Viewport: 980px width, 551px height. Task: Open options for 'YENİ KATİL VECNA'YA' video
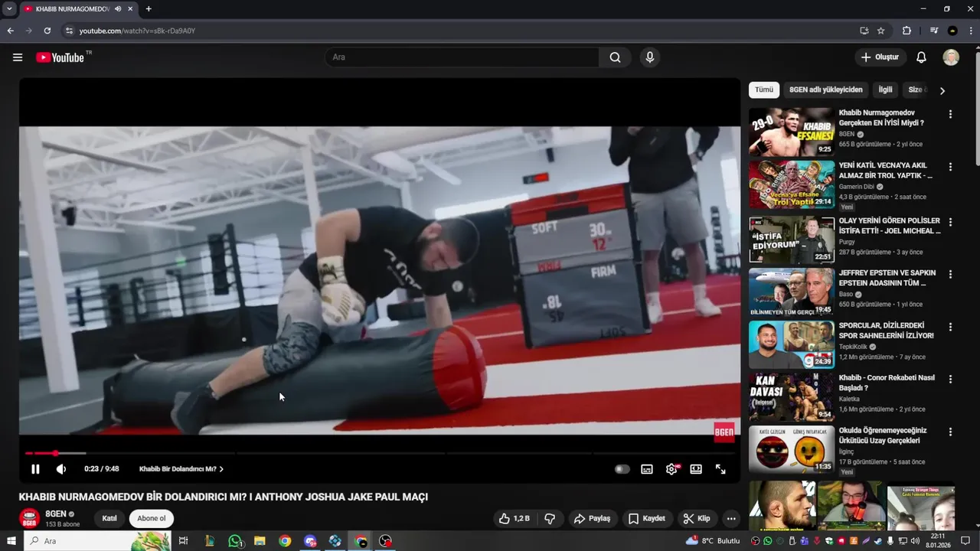[x=950, y=167]
